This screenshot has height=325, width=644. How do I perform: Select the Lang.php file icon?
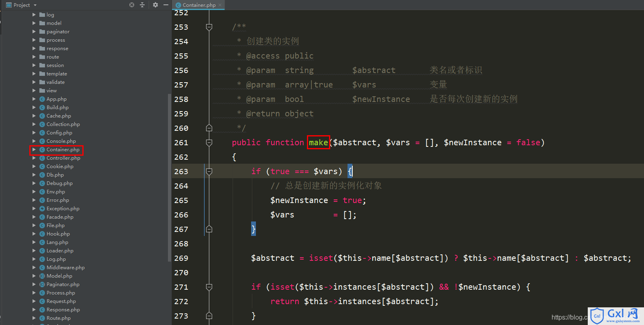pyautogui.click(x=42, y=242)
